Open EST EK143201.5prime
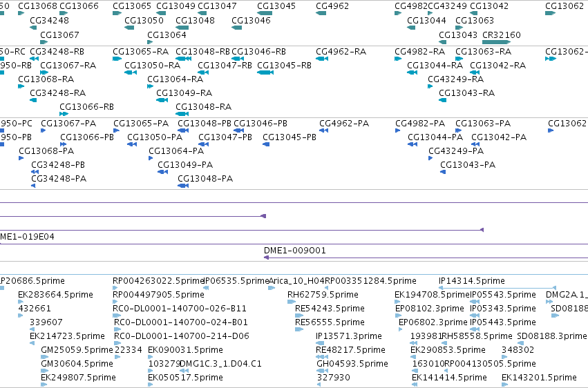The width and height of the screenshot is (588, 388). (x=539, y=378)
